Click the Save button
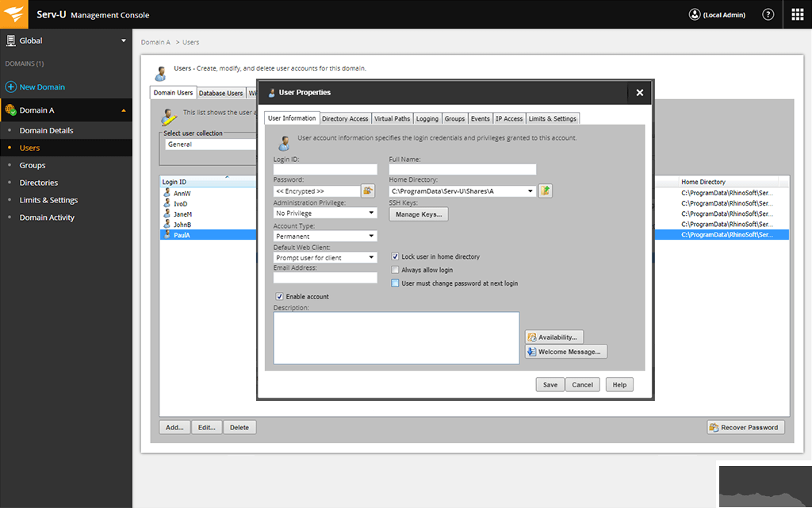The height and width of the screenshot is (508, 812). tap(550, 385)
